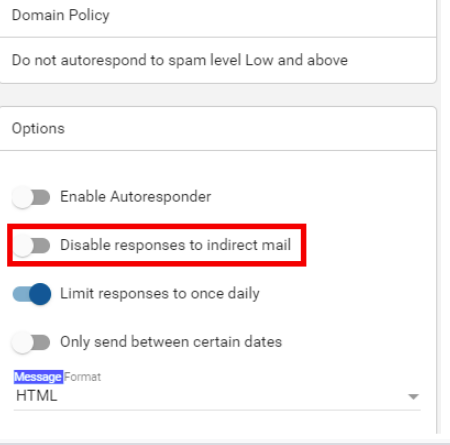Image resolution: width=450 pixels, height=445 pixels.
Task: Click blank gray gap between the cards
Action: [x=217, y=95]
